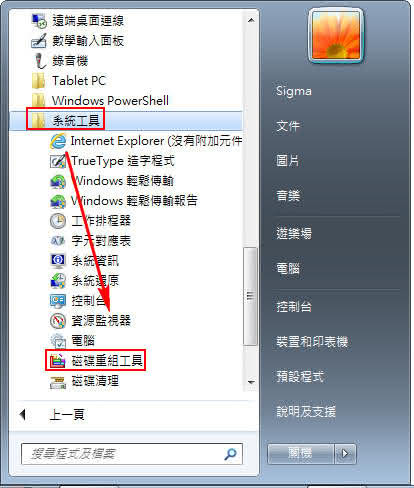Open the 錄音機 sound recorder icon

[x=39, y=61]
